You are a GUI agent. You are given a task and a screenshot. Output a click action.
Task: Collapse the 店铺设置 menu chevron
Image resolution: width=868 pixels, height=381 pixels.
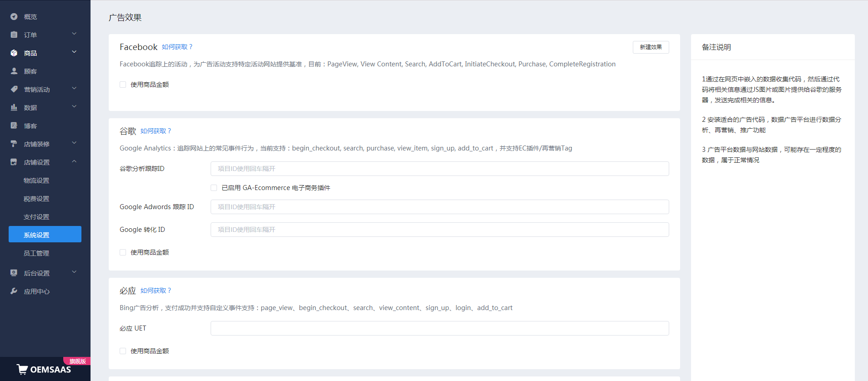(74, 161)
